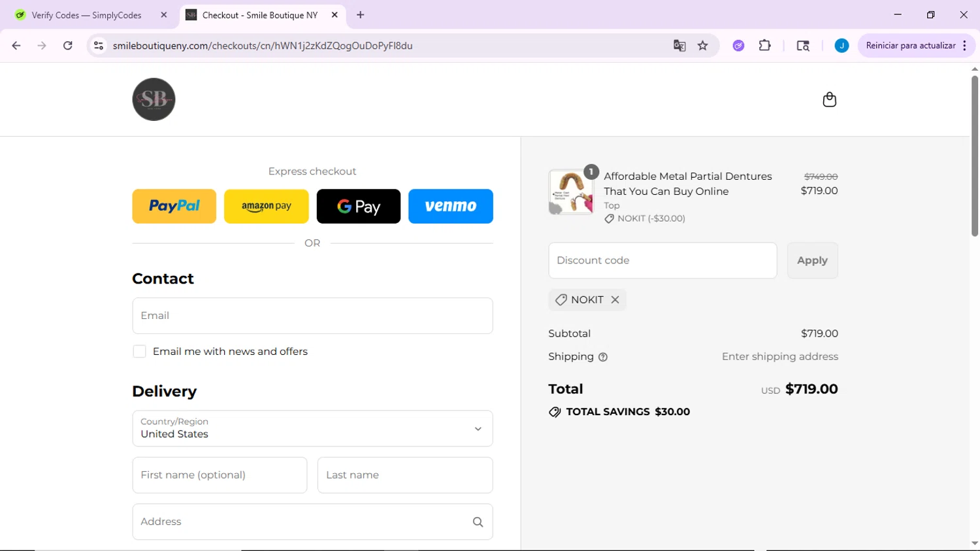Open the Chrome profile avatar J

pyautogui.click(x=841, y=46)
